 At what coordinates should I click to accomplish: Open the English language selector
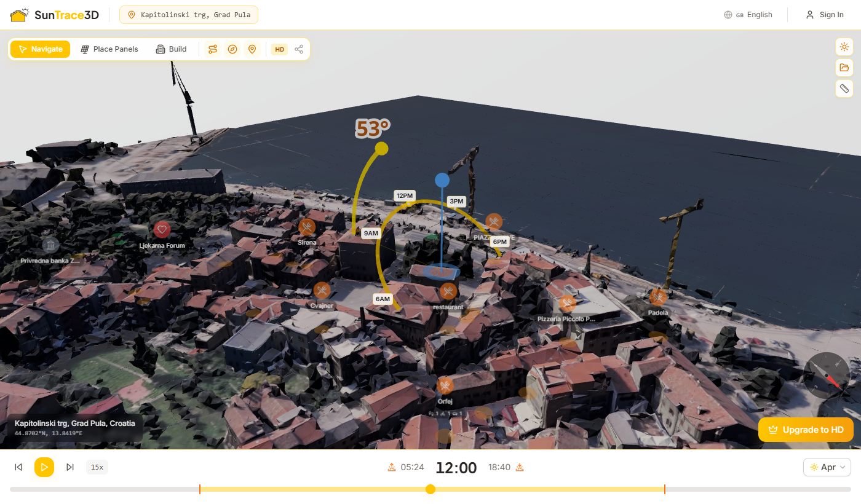coord(748,14)
